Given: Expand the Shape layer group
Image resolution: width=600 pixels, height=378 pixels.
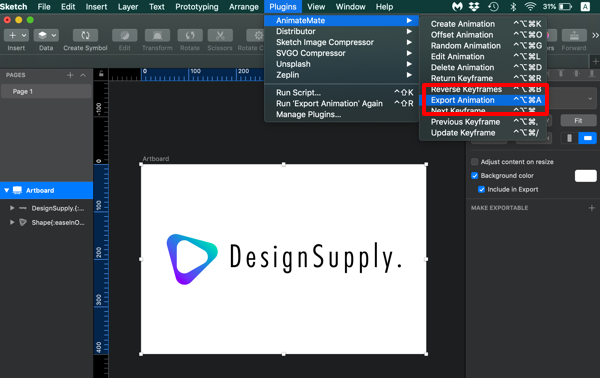Looking at the screenshot, I should tap(12, 222).
